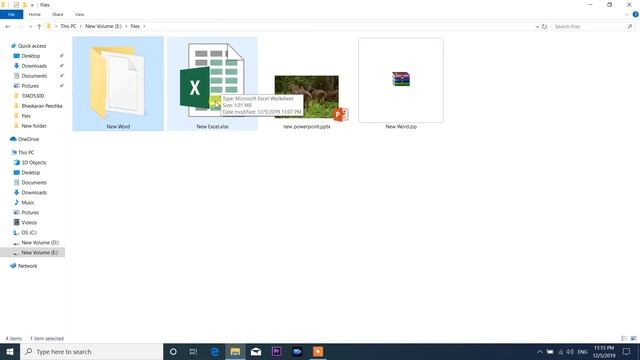Open Quick Access Toolbar customize dropdown
This screenshot has height=360, width=640.
point(32,5)
